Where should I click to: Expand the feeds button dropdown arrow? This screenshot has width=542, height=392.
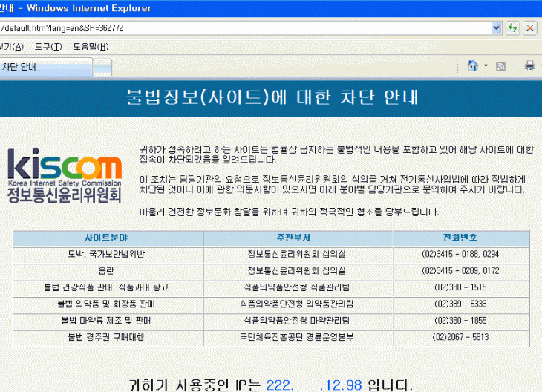(x=514, y=65)
